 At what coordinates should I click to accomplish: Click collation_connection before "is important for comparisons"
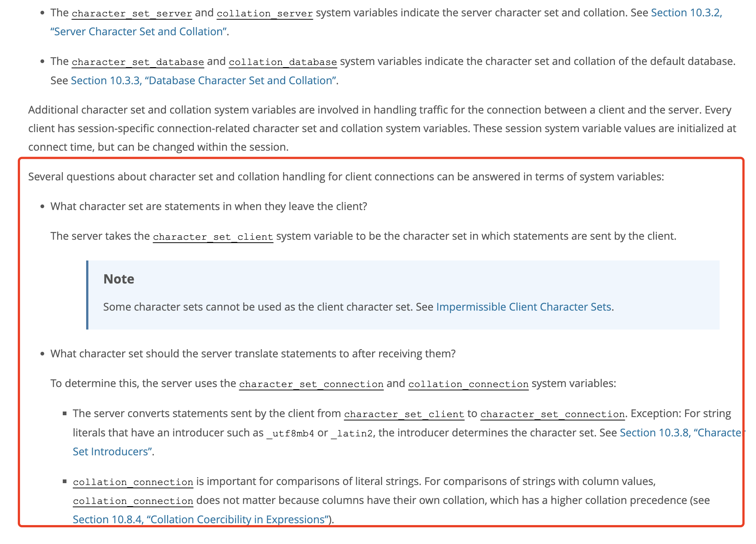coord(133,482)
